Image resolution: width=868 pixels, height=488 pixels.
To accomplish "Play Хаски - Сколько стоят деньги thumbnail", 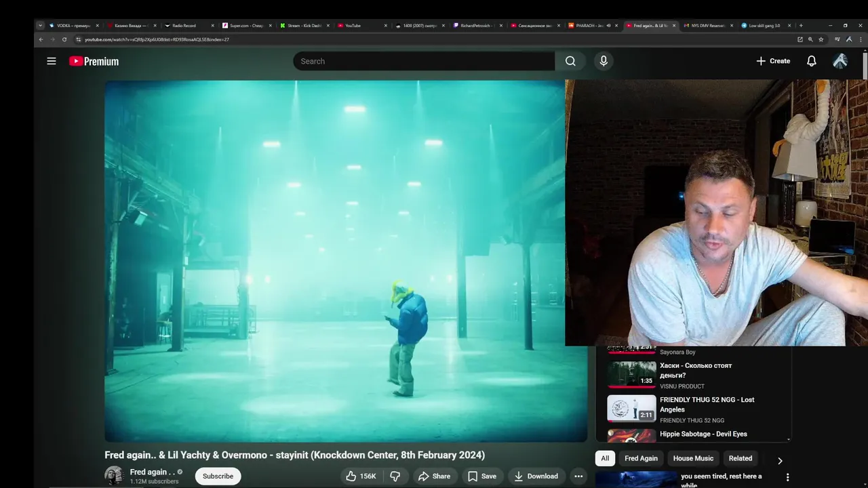I will point(631,374).
